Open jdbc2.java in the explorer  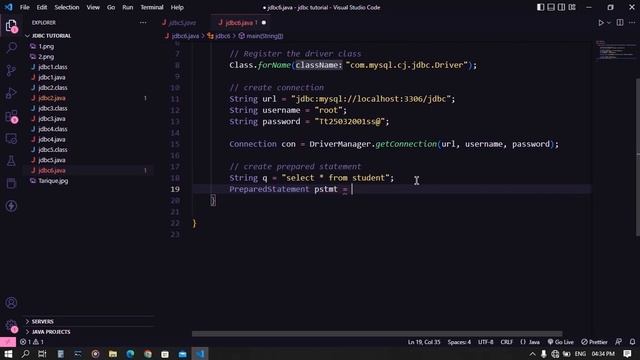(x=52, y=98)
